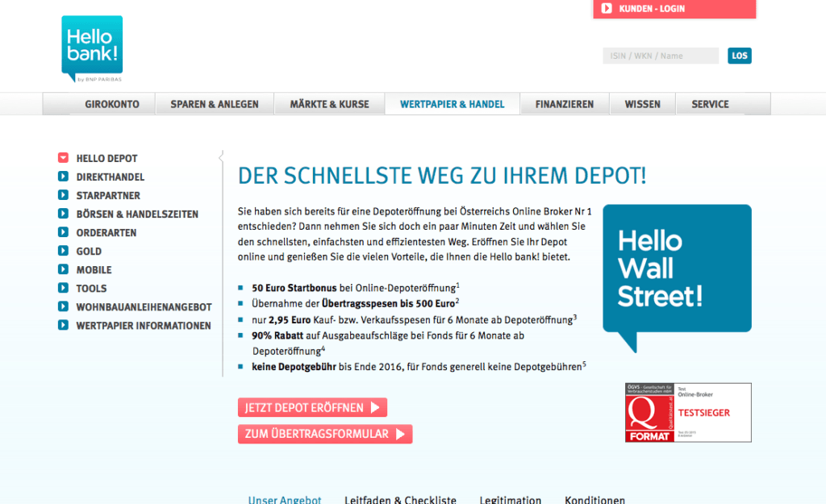Click the text keine Depotgebühr
The width and height of the screenshot is (826, 504).
click(294, 367)
